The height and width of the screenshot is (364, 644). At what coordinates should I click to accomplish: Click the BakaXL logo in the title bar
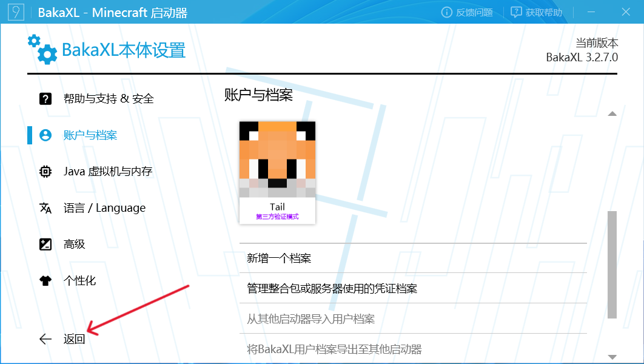tap(15, 13)
